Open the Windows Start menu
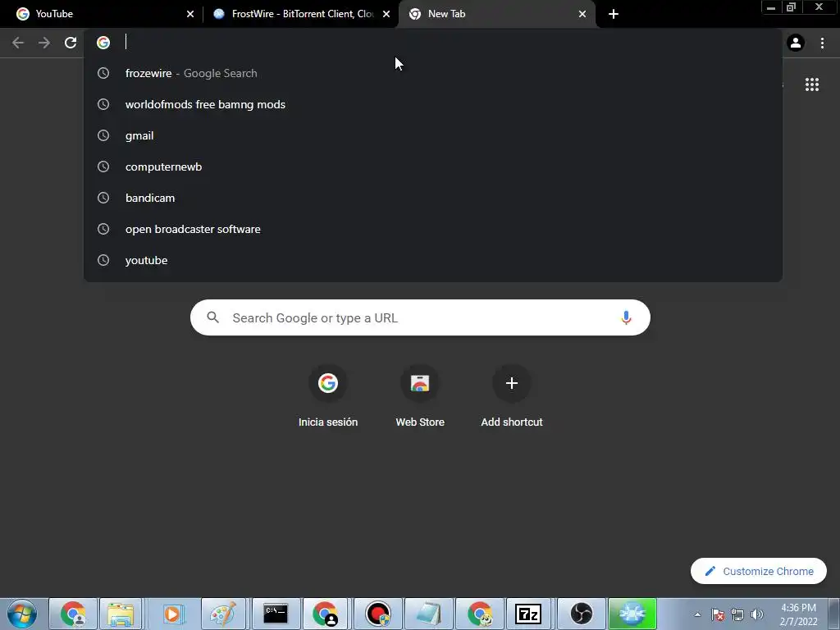The width and height of the screenshot is (840, 630). [x=22, y=614]
